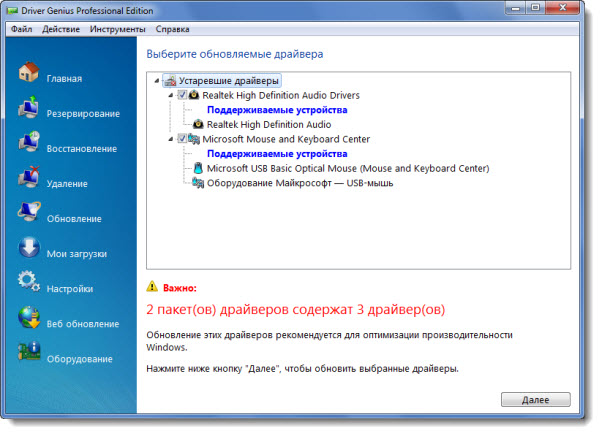Click Поддерживаемые устройства link under Realtek

pyautogui.click(x=277, y=110)
